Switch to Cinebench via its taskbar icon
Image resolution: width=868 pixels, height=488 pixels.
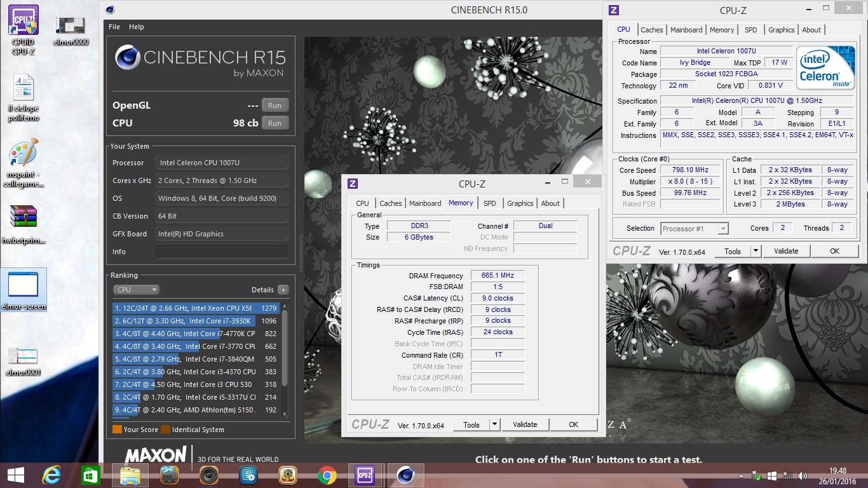click(405, 475)
